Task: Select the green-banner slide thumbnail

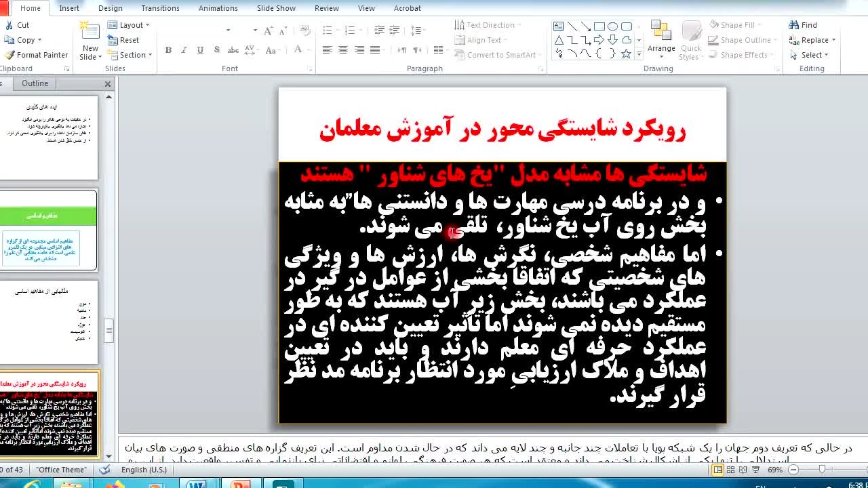Action: (x=49, y=230)
